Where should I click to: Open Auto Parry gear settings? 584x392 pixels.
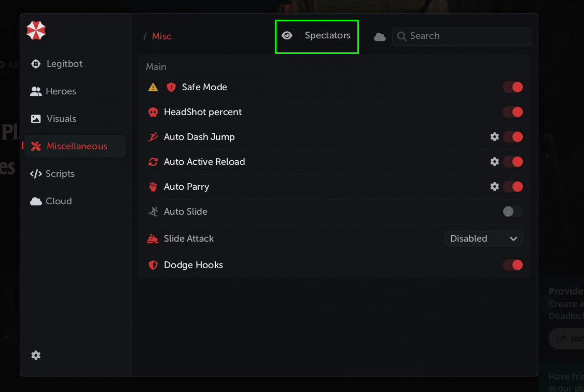pos(494,187)
